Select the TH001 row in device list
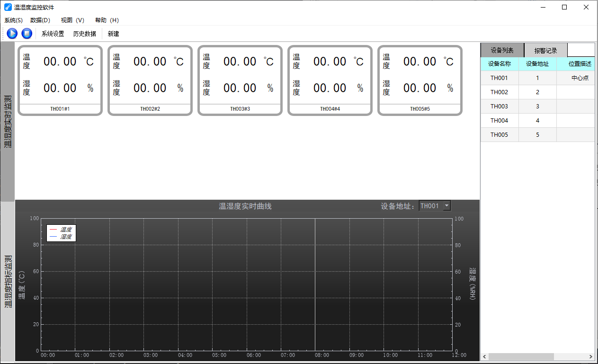Image resolution: width=598 pixels, height=364 pixels. click(537, 78)
